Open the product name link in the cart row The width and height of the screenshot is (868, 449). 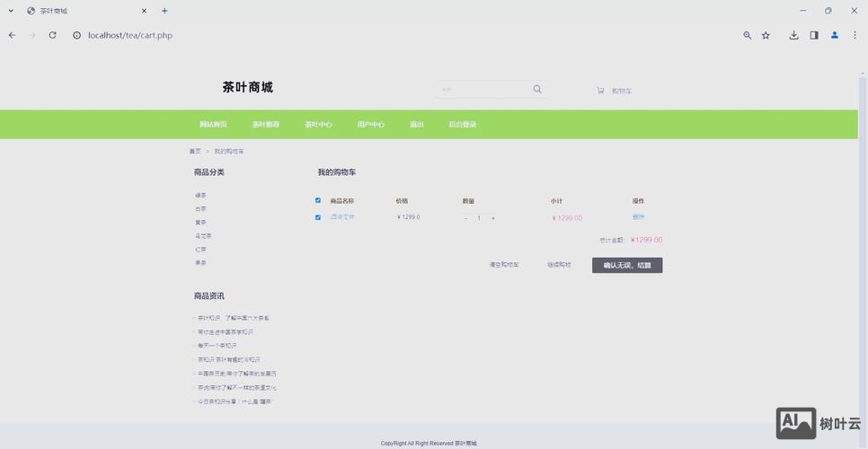coord(342,216)
